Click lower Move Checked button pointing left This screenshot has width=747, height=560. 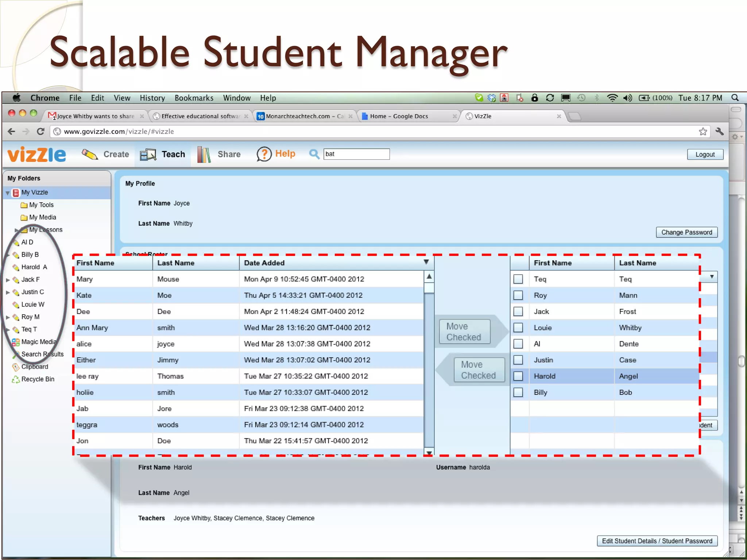[479, 370]
